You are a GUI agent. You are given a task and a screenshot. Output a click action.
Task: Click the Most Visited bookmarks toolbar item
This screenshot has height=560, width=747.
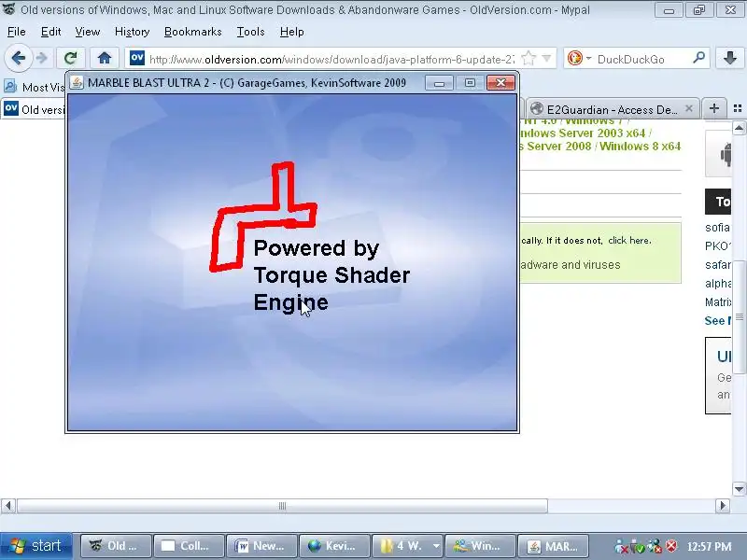(34, 87)
